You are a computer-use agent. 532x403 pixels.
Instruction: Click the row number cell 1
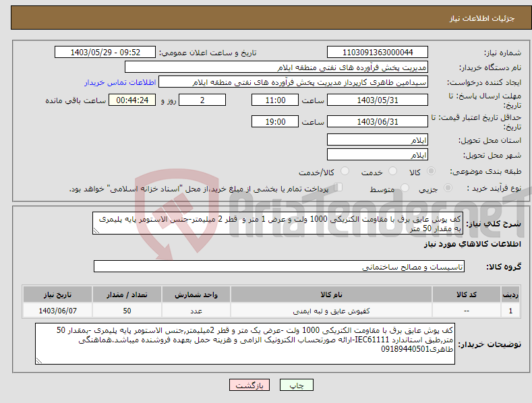click(510, 311)
